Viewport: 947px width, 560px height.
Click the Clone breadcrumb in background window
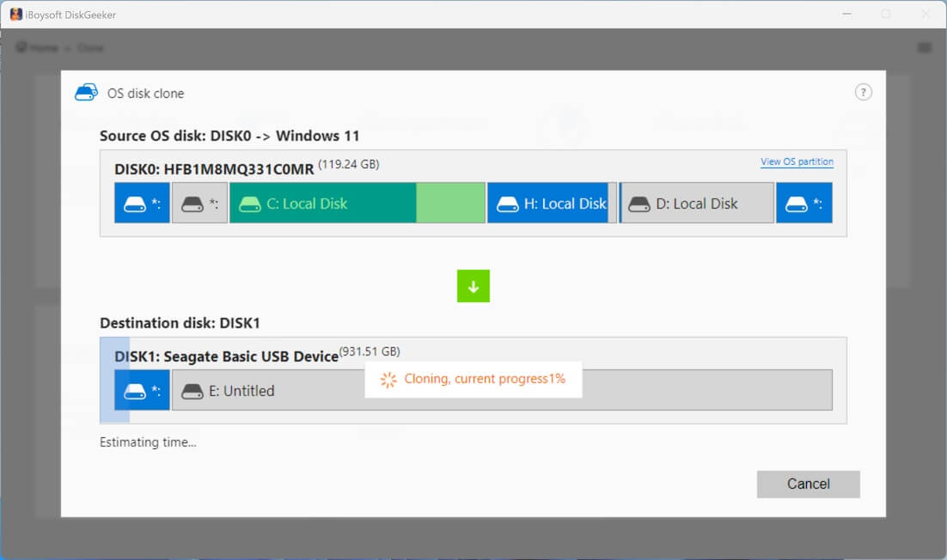coord(90,48)
